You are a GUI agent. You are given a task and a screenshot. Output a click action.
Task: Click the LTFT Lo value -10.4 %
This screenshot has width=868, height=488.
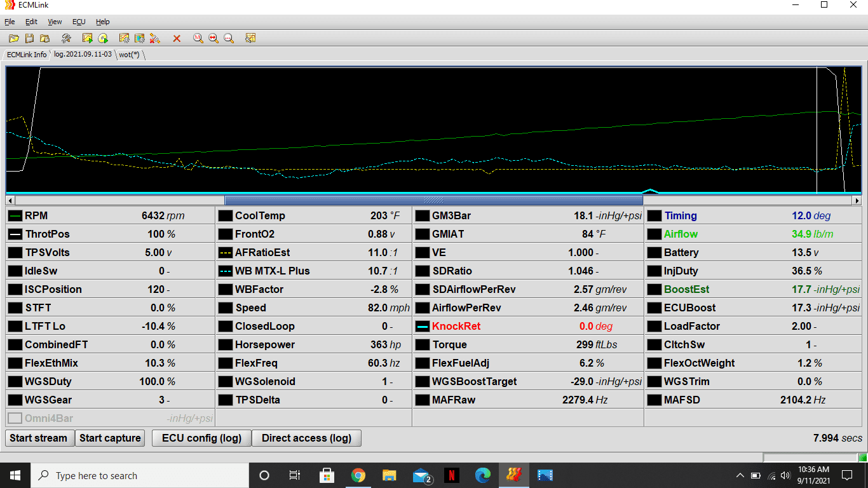click(158, 327)
